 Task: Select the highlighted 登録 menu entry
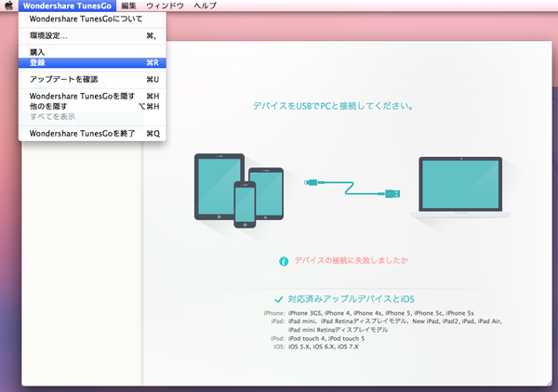(92, 62)
